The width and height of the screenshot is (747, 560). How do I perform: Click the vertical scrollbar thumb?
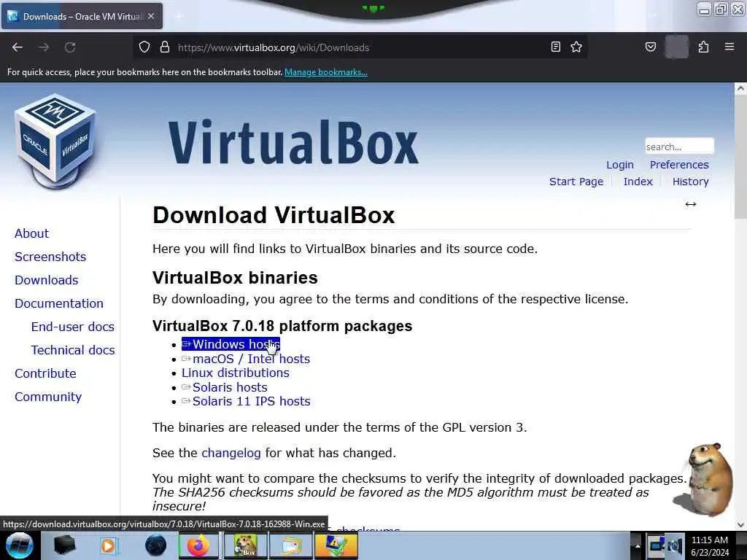coord(740,156)
